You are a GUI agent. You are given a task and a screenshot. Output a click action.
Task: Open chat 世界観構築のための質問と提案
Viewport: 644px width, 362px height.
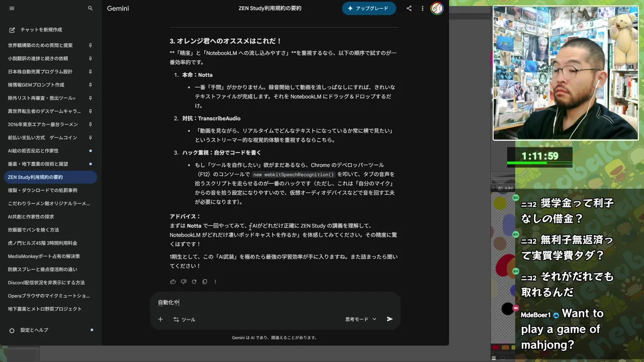[40, 45]
